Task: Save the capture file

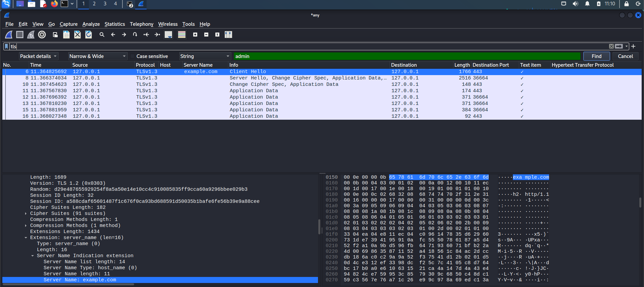Action: click(66, 35)
